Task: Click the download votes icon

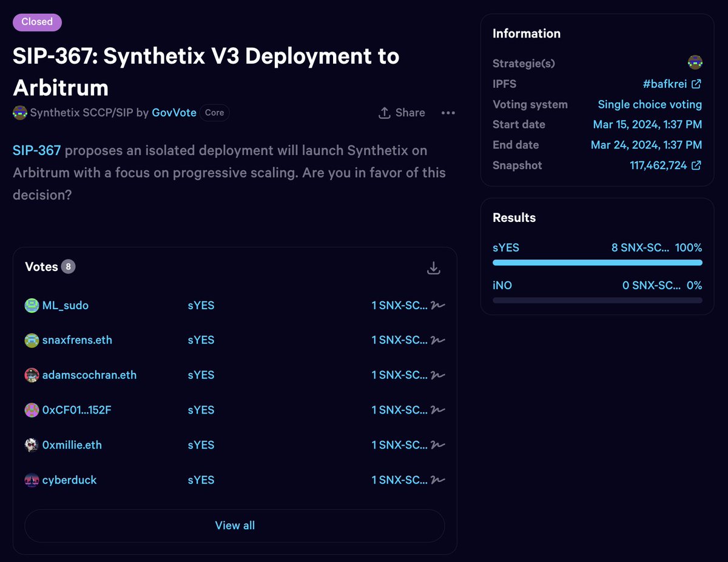Action: 433,268
